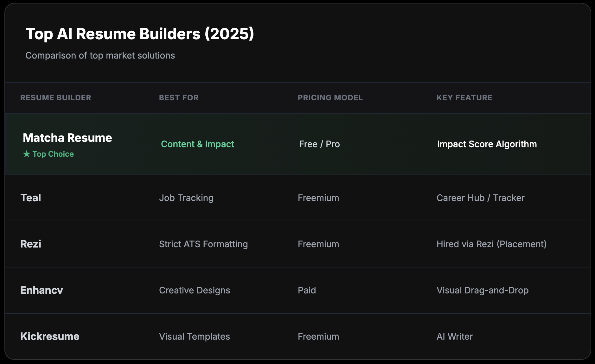Click Career Hub / Tracker feature cell
595x364 pixels.
tap(480, 198)
